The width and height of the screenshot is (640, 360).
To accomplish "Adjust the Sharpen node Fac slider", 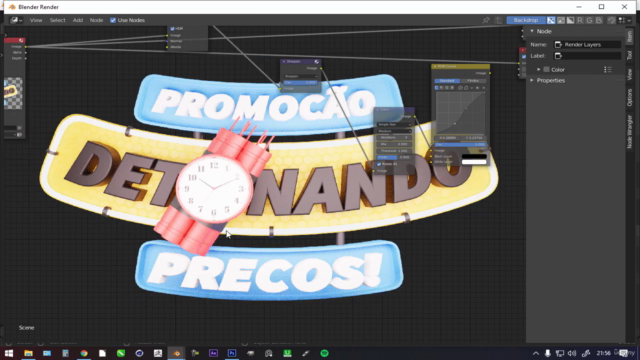I will (x=300, y=82).
